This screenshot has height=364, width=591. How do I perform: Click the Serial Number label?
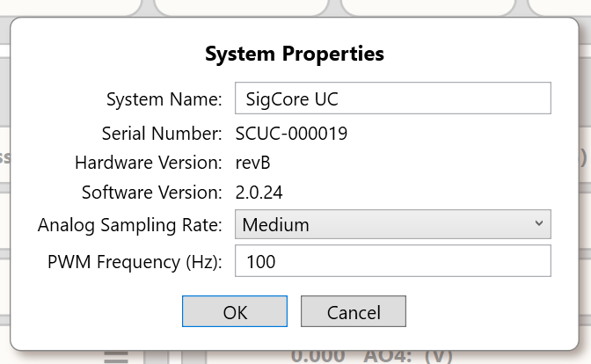point(162,134)
